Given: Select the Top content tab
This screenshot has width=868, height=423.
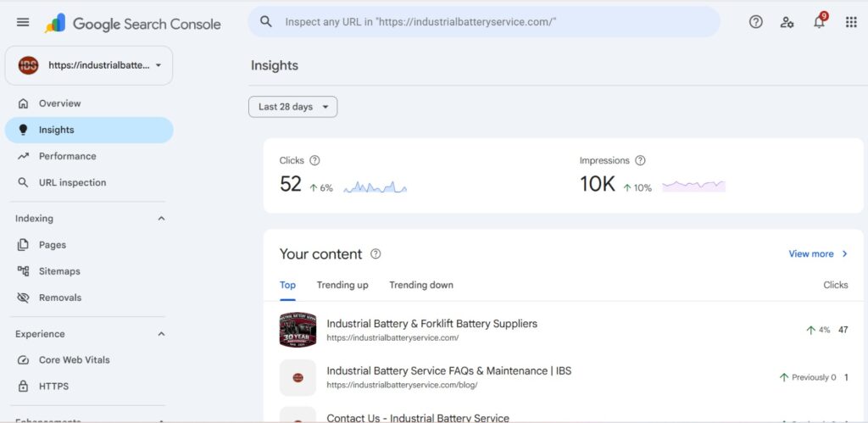Looking at the screenshot, I should (287, 285).
